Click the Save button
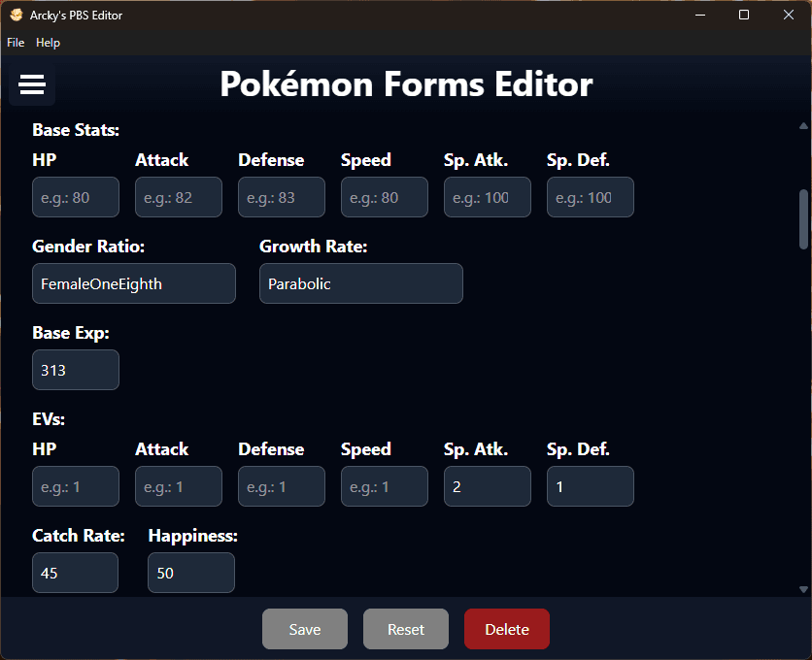This screenshot has width=812, height=660. [304, 629]
